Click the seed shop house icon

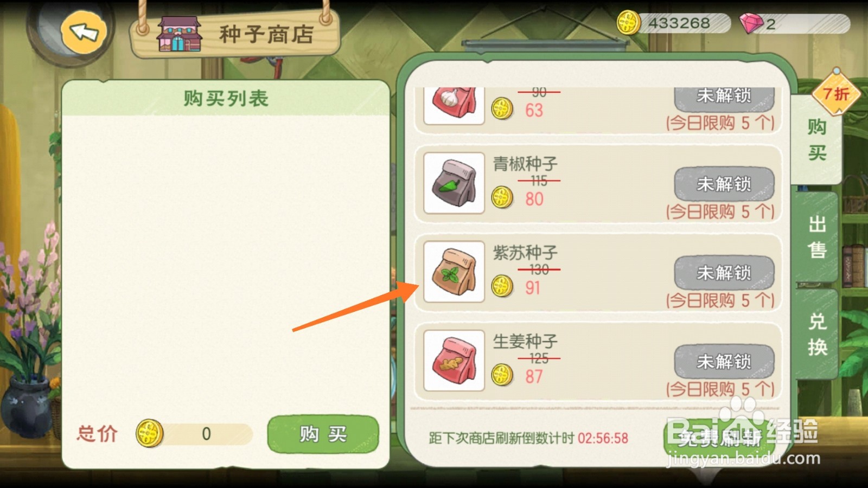click(179, 34)
